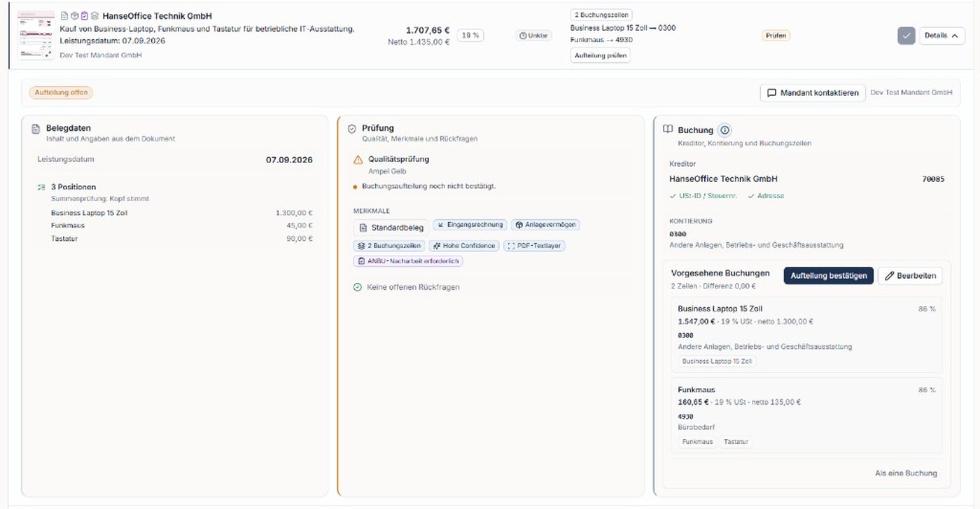Click the document icon before HanseOffice Technik GmbH

64,15
